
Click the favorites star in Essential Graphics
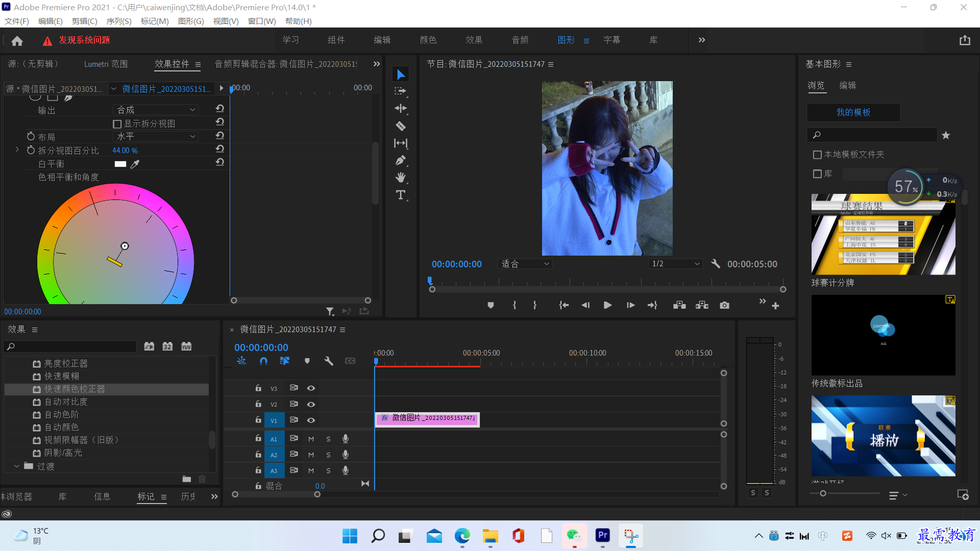tap(946, 135)
